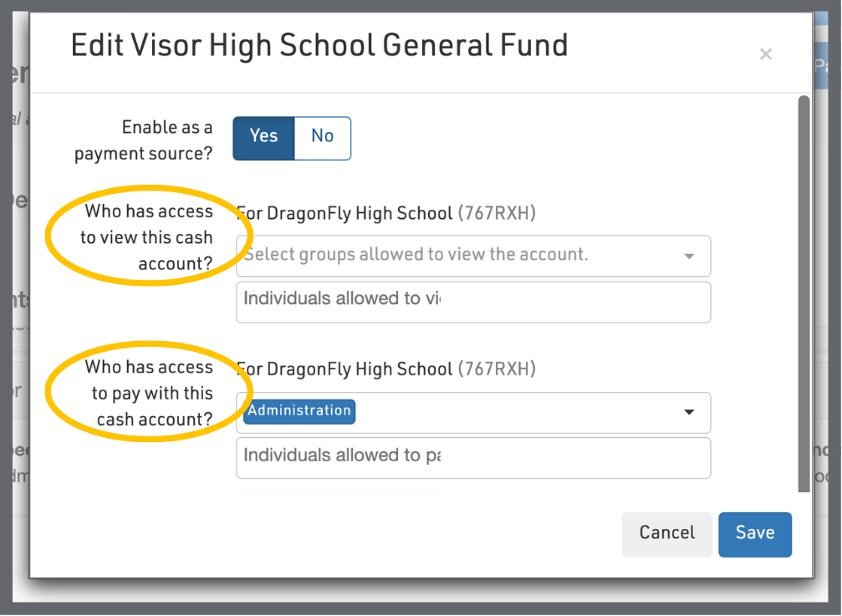Open the view-access groups dropdown arrow
This screenshot has width=842, height=616.
coord(689,257)
